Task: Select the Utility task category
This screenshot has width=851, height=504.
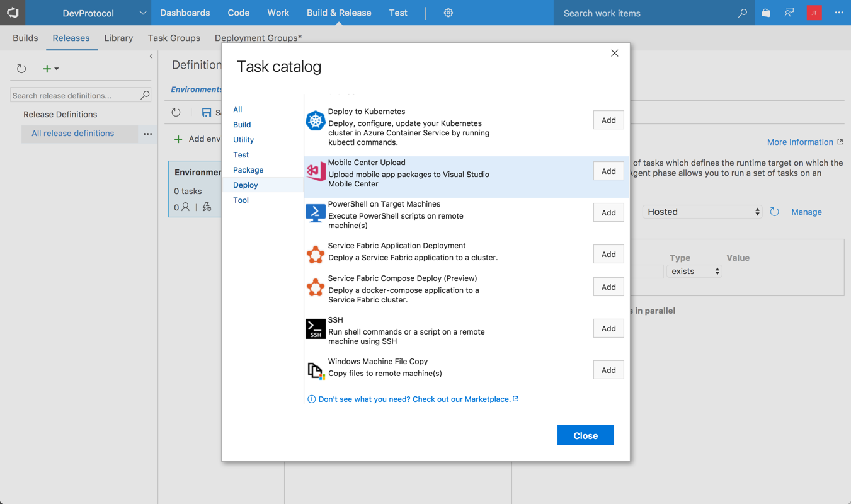Action: pos(244,140)
